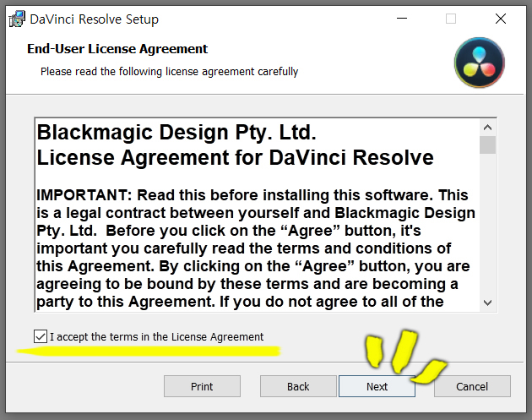Screen dimensions: 532x420
Task: Click the Back button
Action: tap(298, 386)
